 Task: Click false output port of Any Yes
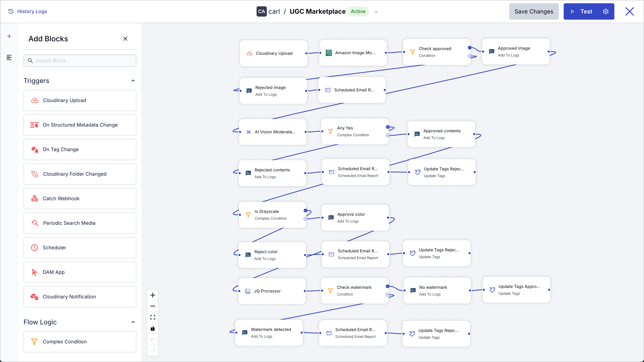point(388,135)
